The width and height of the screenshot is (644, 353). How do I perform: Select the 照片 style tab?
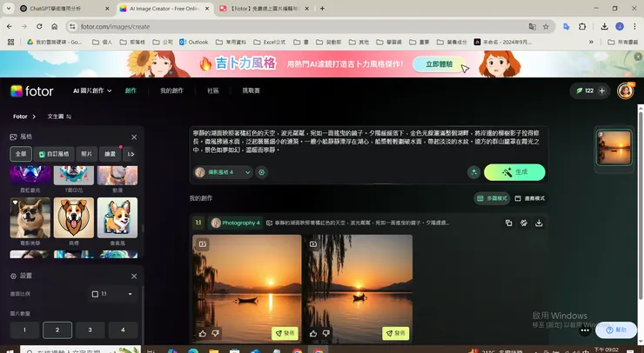(86, 155)
